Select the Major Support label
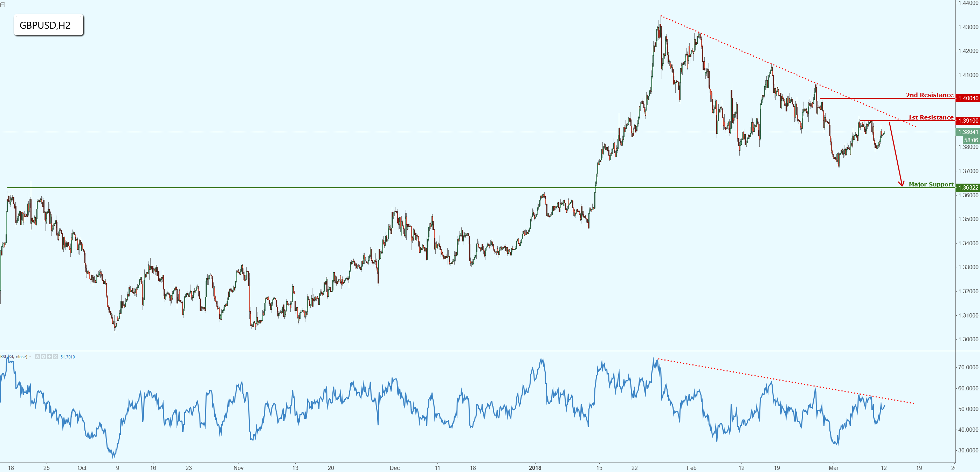The height and width of the screenshot is (472, 980). point(931,185)
